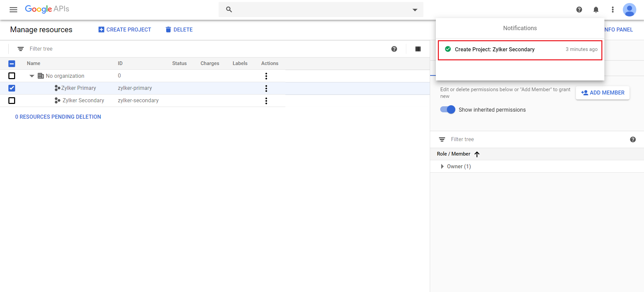The width and height of the screenshot is (644, 292).
Task: Open the top bar help icon
Action: pos(579,10)
